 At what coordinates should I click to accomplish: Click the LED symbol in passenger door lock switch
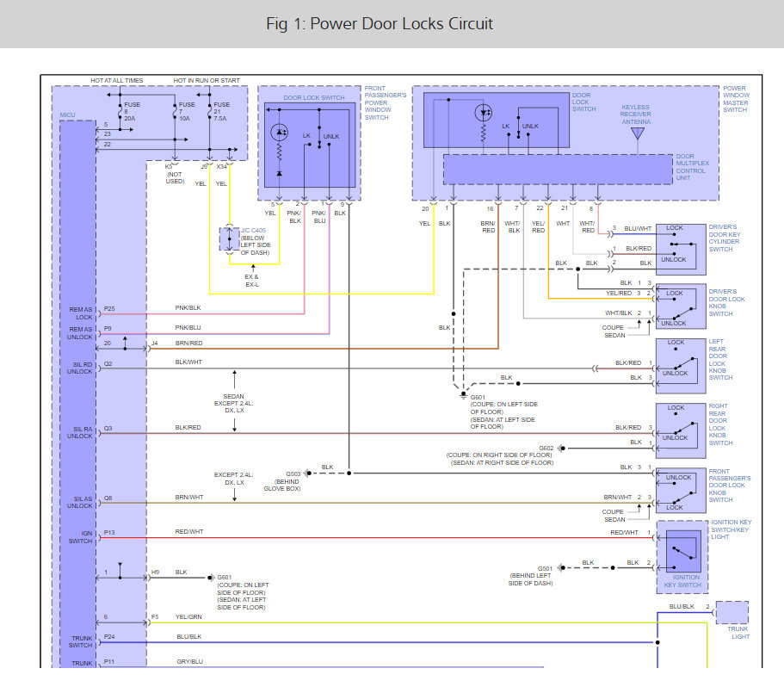click(279, 133)
